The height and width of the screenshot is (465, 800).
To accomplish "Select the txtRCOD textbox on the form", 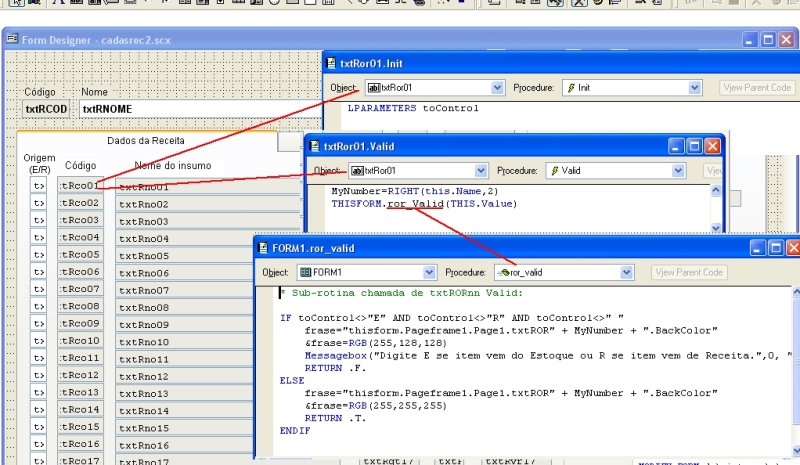I will [x=46, y=109].
